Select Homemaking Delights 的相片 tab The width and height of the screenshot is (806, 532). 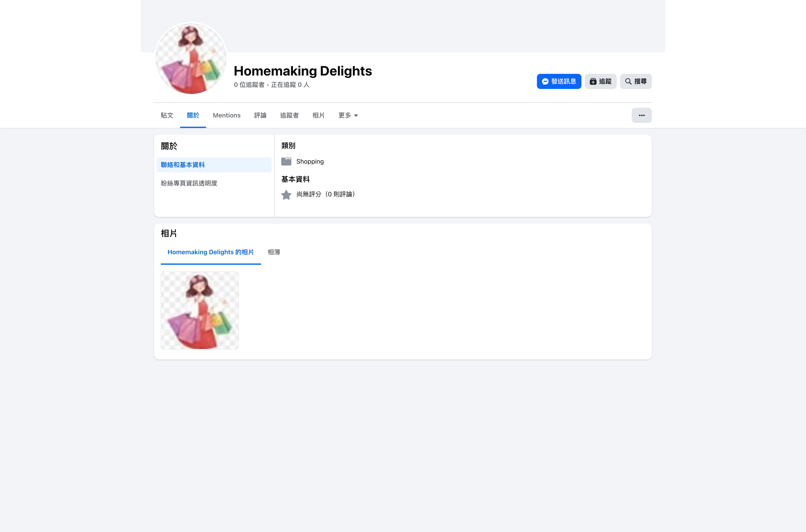(211, 252)
